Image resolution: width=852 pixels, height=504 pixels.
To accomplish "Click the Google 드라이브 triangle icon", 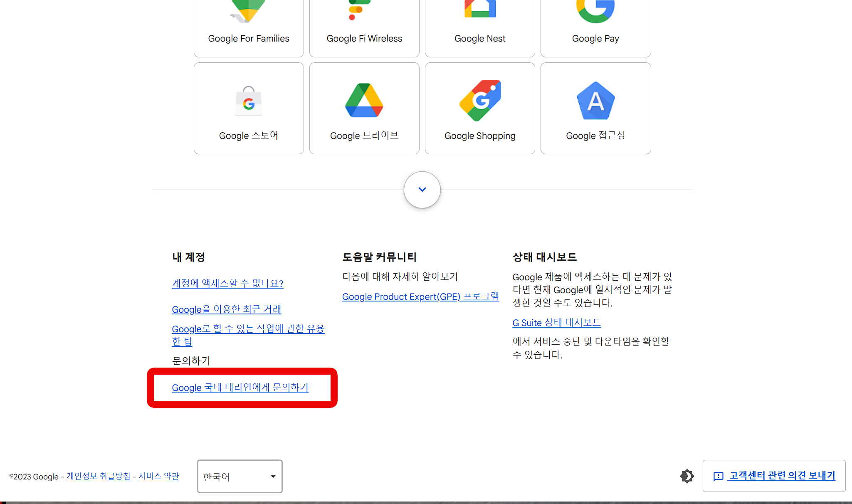I will [364, 100].
